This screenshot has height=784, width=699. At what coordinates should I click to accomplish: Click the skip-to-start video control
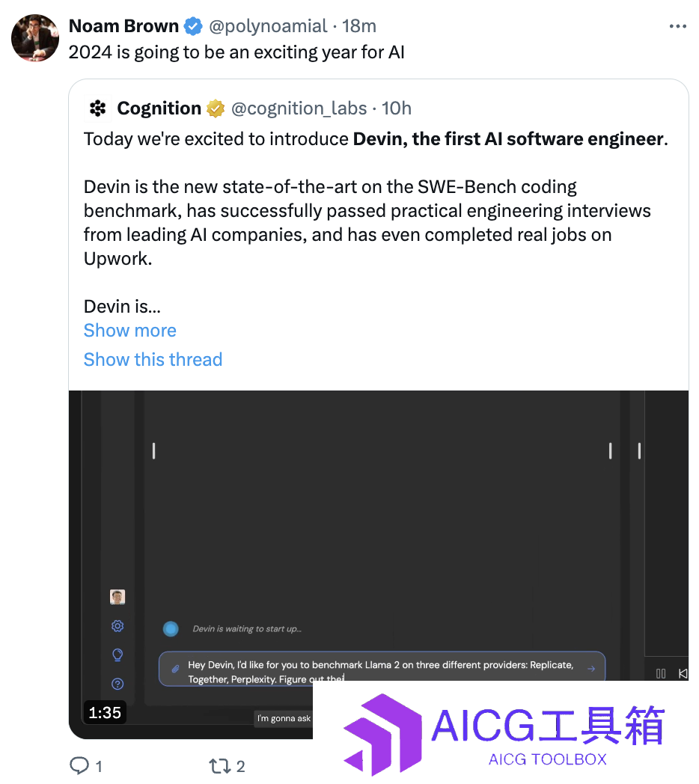coord(683,673)
